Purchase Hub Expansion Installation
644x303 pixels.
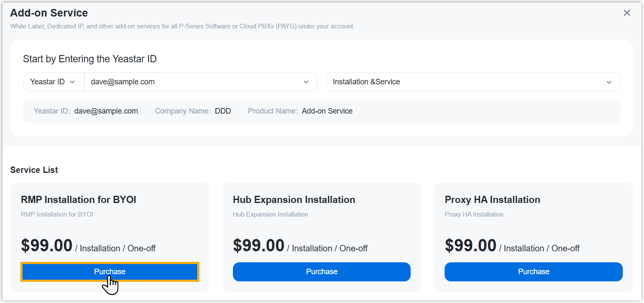tap(322, 272)
